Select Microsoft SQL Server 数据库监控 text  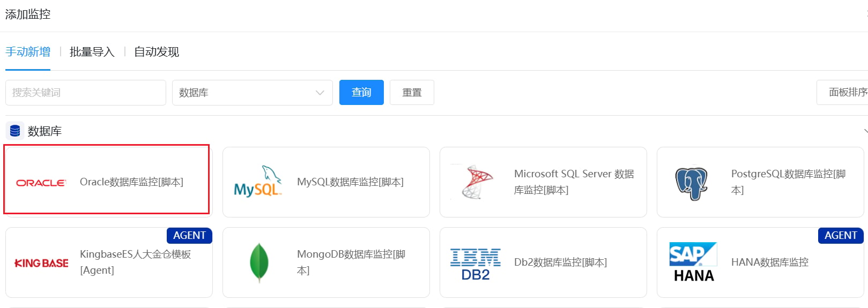[574, 182]
